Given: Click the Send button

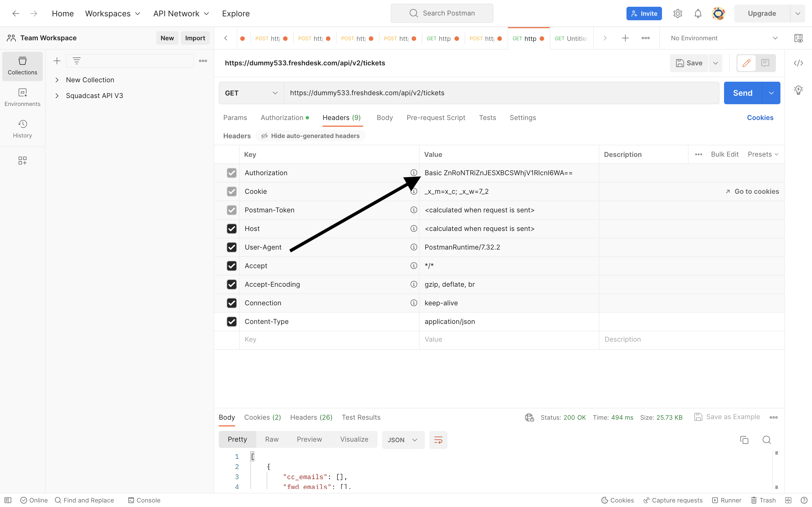Looking at the screenshot, I should pos(742,93).
